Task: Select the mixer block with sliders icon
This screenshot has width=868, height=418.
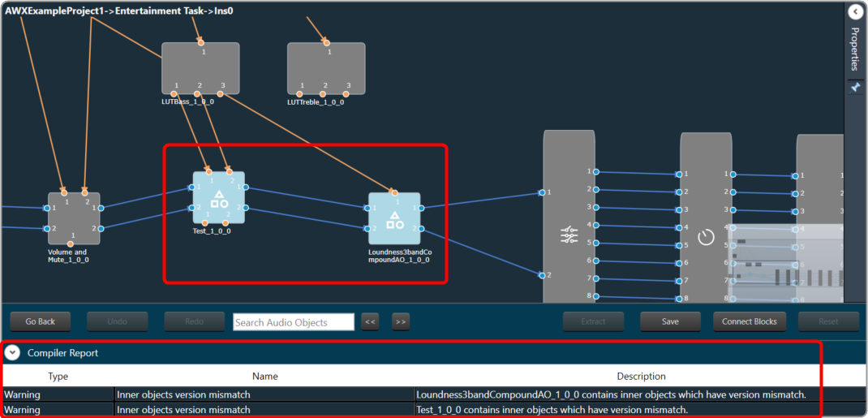Action: tap(569, 217)
